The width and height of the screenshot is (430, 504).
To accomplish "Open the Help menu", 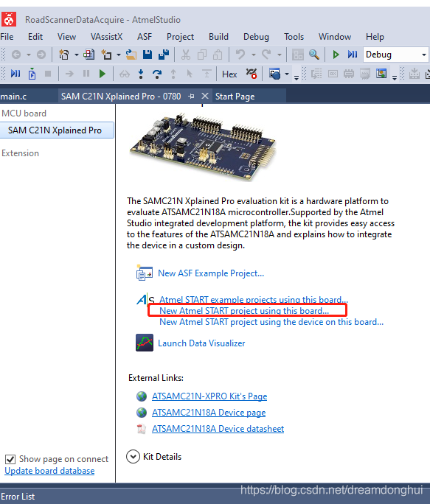I will click(x=375, y=37).
